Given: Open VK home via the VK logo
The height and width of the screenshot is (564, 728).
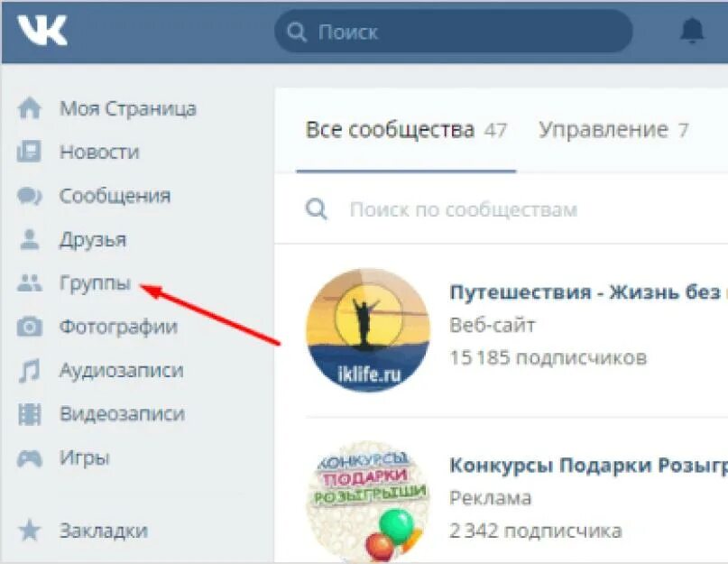Looking at the screenshot, I should pos(40,30).
